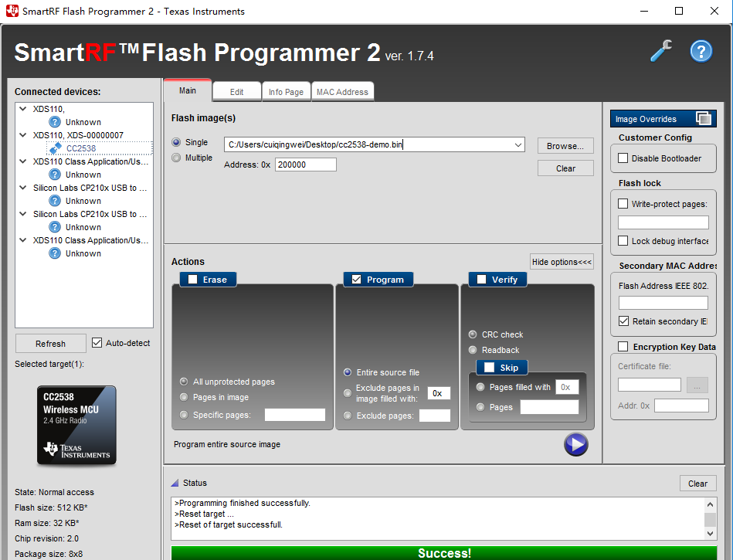Image resolution: width=733 pixels, height=560 pixels.
Task: Click the Image Overrides window icon
Action: point(703,119)
